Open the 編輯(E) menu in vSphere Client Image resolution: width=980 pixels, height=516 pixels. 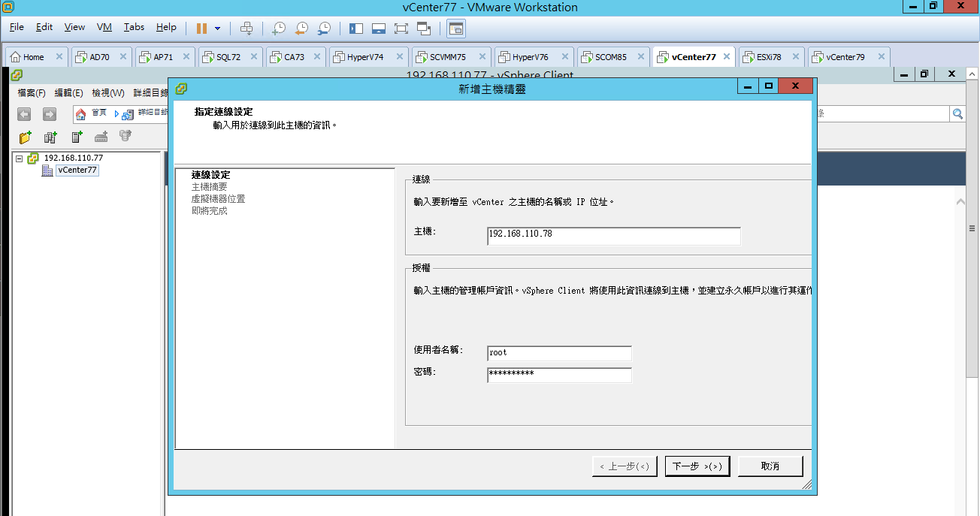point(69,93)
